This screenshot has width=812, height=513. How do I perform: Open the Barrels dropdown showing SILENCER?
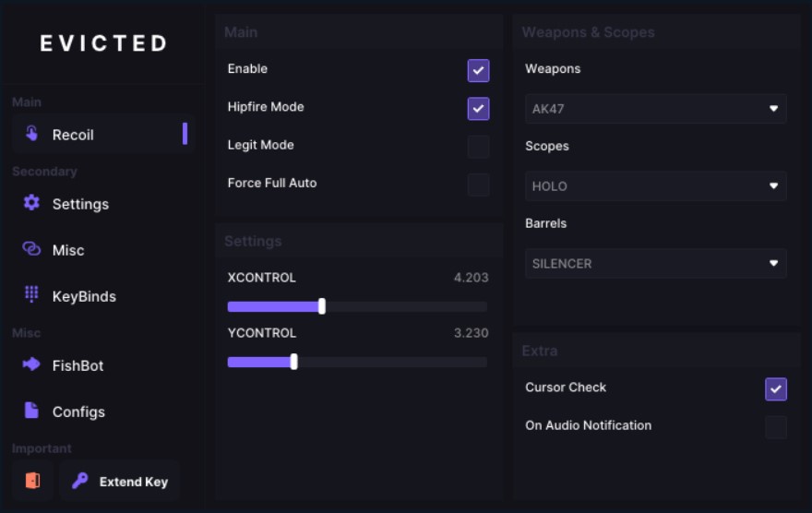(655, 264)
